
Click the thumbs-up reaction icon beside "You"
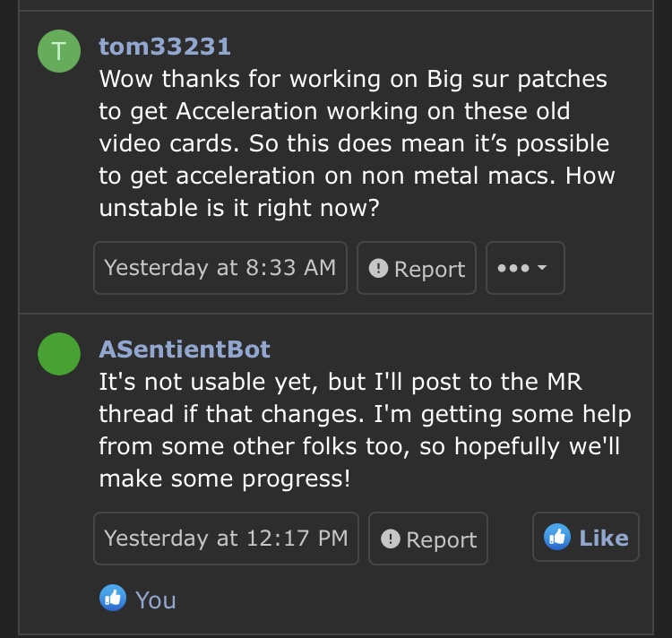click(x=112, y=598)
